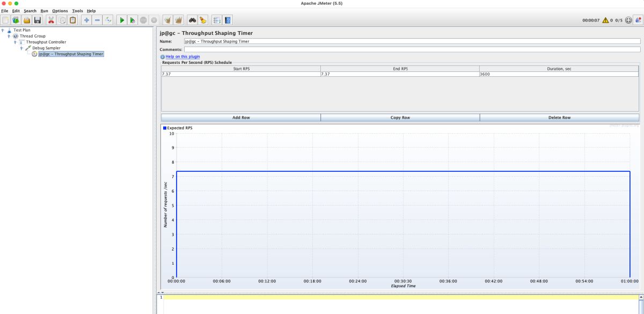Collapse the Debug Sampler node handle
Image resolution: width=644 pixels, height=314 pixels.
tap(21, 48)
